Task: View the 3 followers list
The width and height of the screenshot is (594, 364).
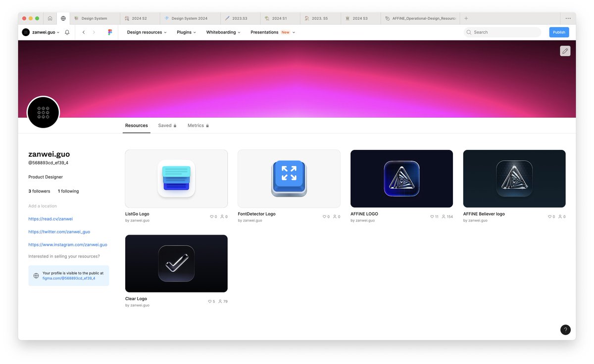Action: pyautogui.click(x=39, y=191)
